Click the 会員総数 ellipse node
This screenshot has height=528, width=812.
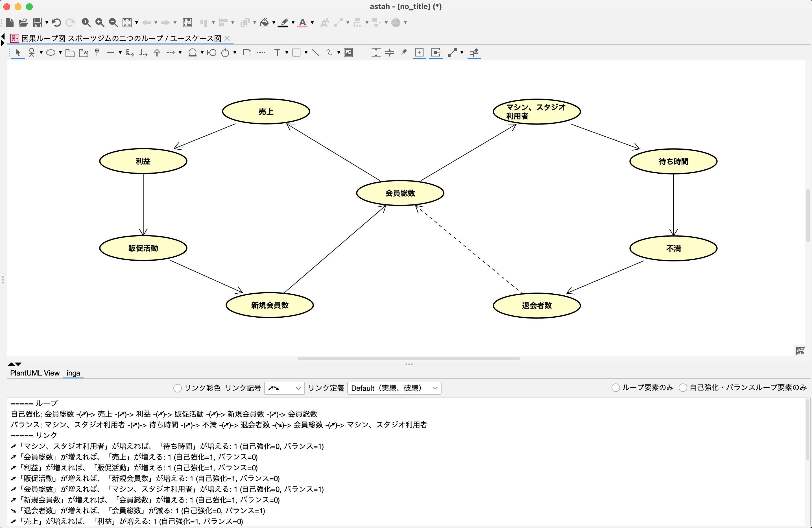point(400,193)
